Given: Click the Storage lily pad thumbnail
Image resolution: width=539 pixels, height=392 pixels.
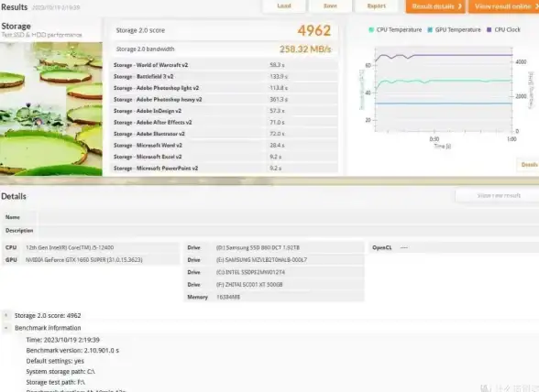Looking at the screenshot, I should (51, 109).
